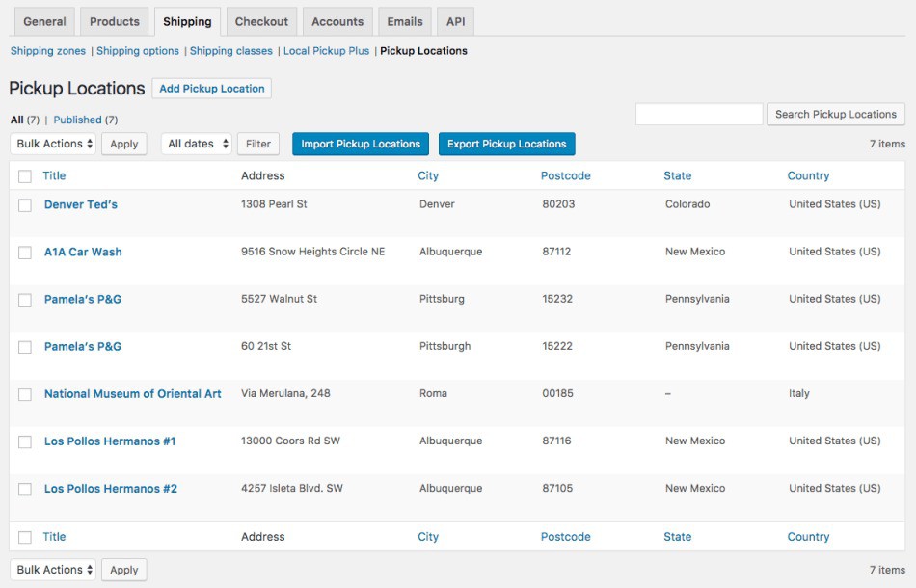Viewport: 916px width, 588px height.
Task: Expand the All dates filter dropdown
Action: [x=197, y=144]
